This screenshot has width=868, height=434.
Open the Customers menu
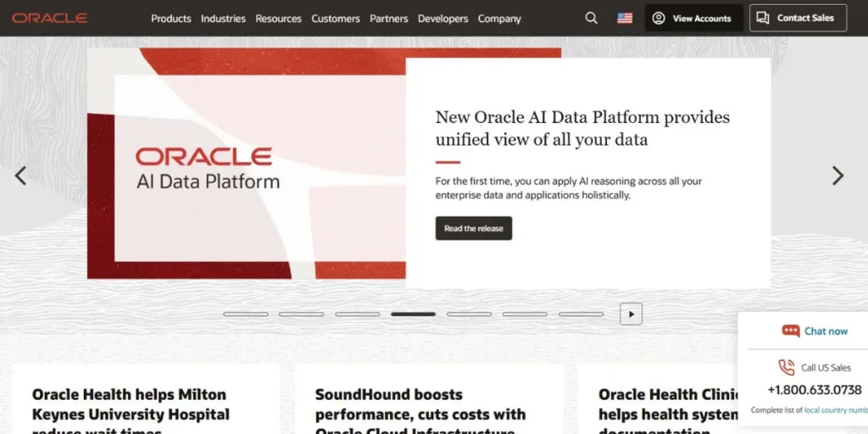click(336, 19)
